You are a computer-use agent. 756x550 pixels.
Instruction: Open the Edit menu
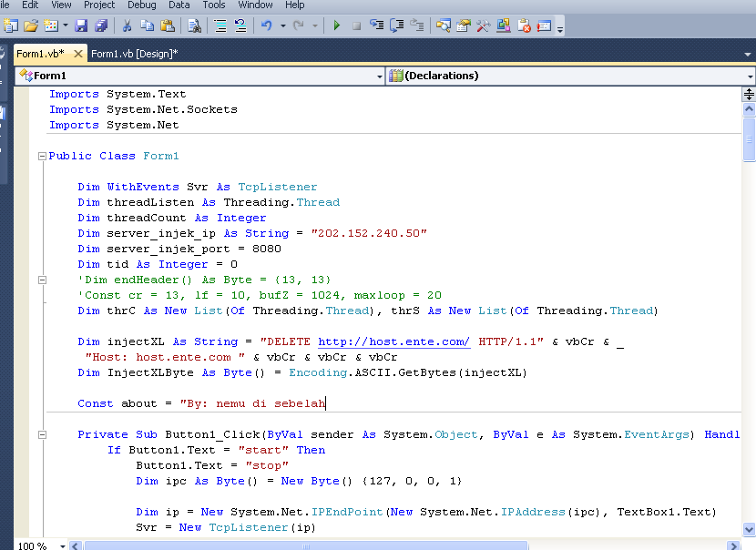(30, 5)
